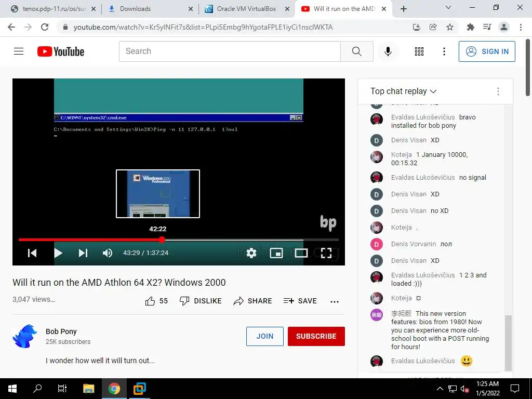Click the JOIN channel button
This screenshot has width=532, height=399.
(264, 336)
